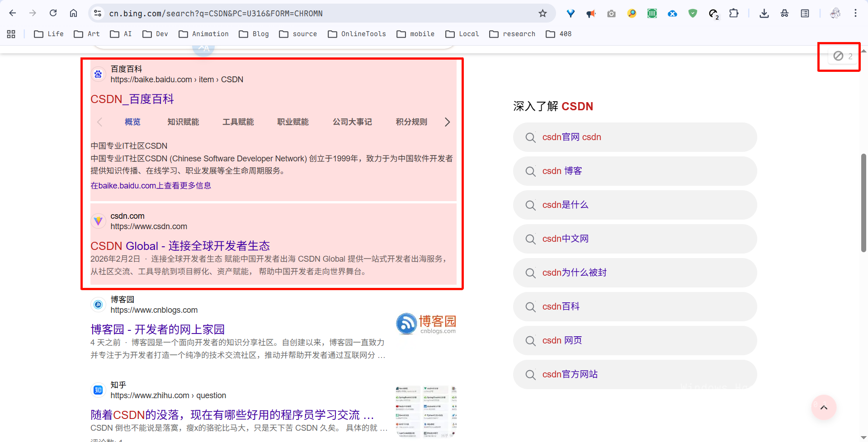Open the browser Downloads icon
Image resolution: width=868 pixels, height=442 pixels.
pyautogui.click(x=764, y=14)
